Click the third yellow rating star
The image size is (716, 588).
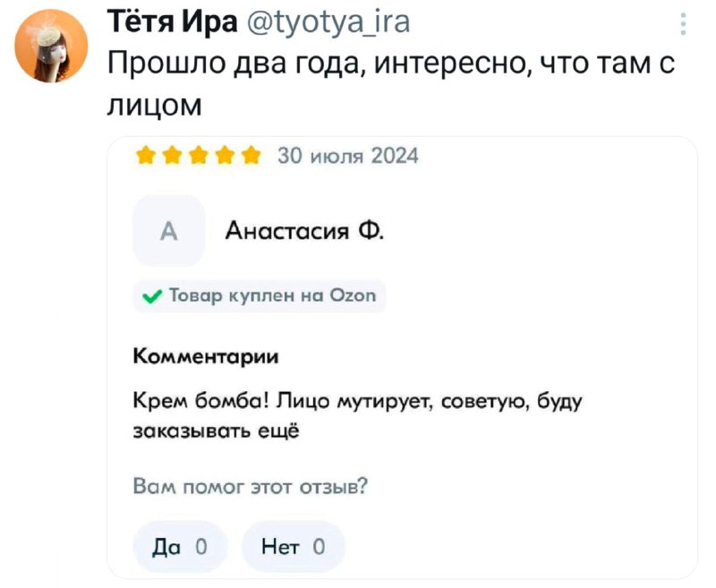pos(197,157)
